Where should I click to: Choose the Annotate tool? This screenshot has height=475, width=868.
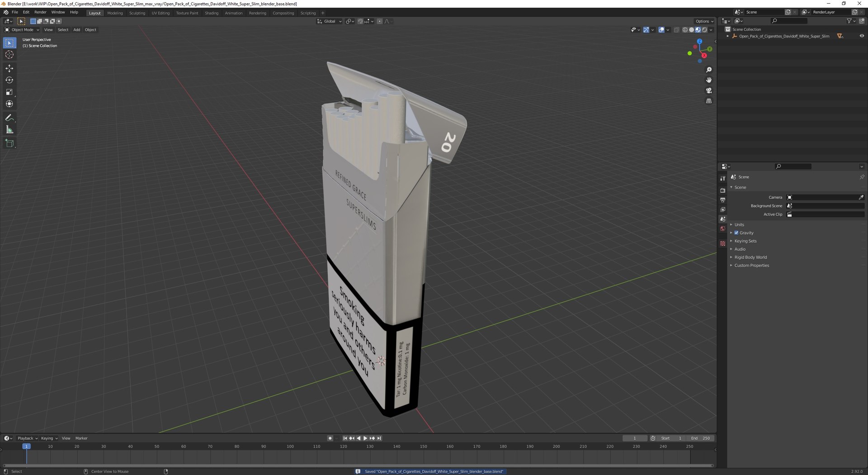click(9, 118)
